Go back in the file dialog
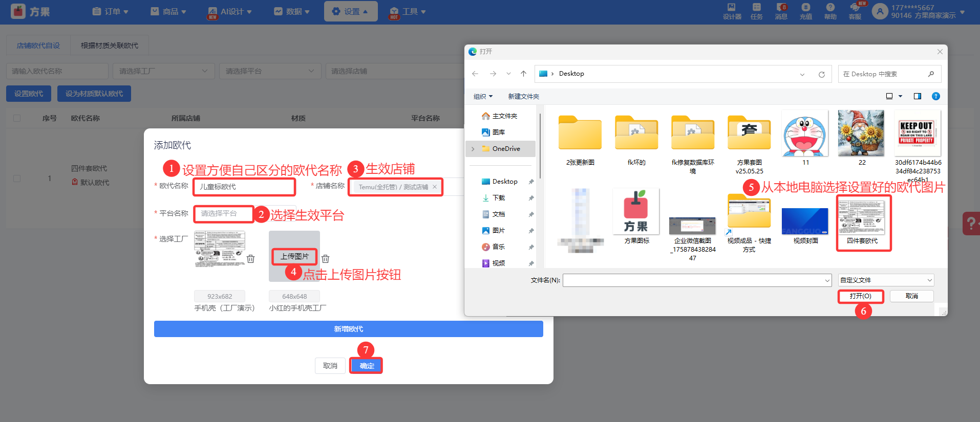Viewport: 980px width, 422px height. [475, 74]
